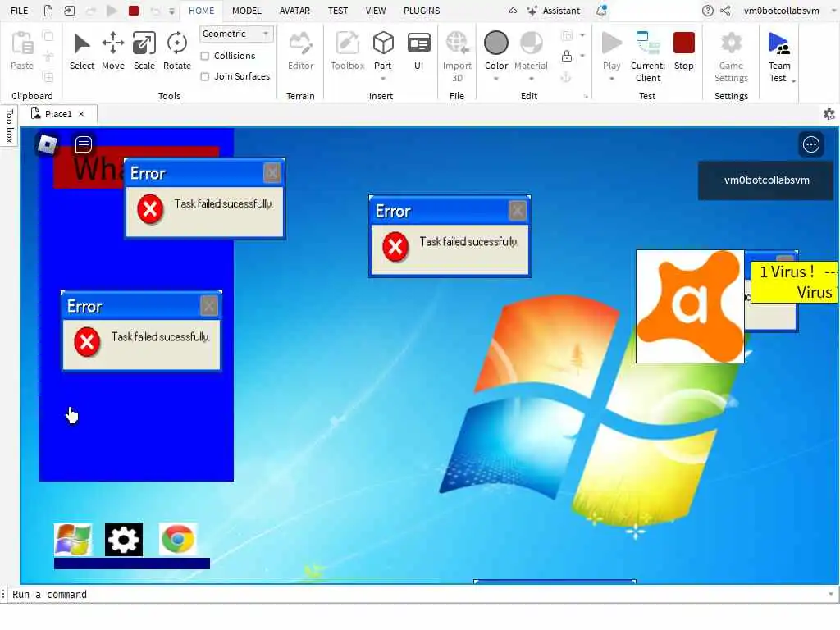Switch to the VIEW tab
The image size is (840, 630).
click(x=376, y=11)
